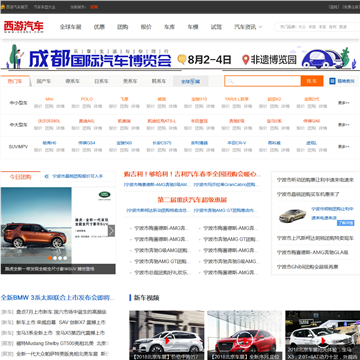Switch to the 国产车 tab
This screenshot has width=360, height=360.
(44, 81)
